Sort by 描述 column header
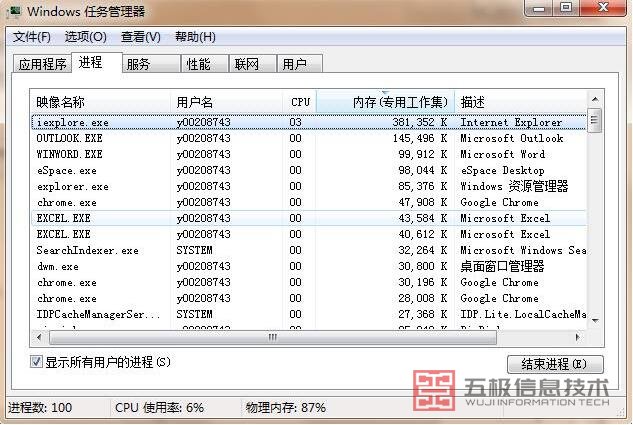 (x=521, y=102)
